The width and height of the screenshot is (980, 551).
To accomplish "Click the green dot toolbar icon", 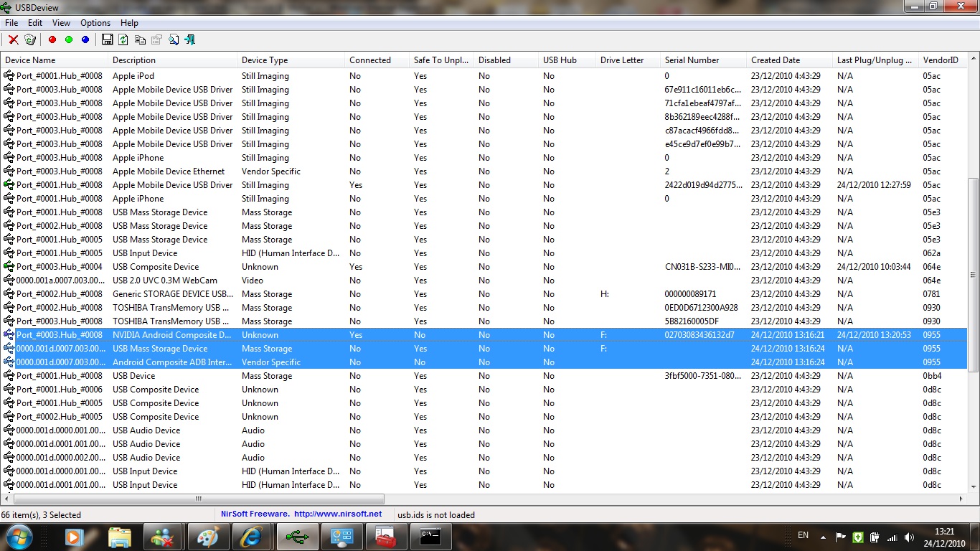I will pos(69,40).
